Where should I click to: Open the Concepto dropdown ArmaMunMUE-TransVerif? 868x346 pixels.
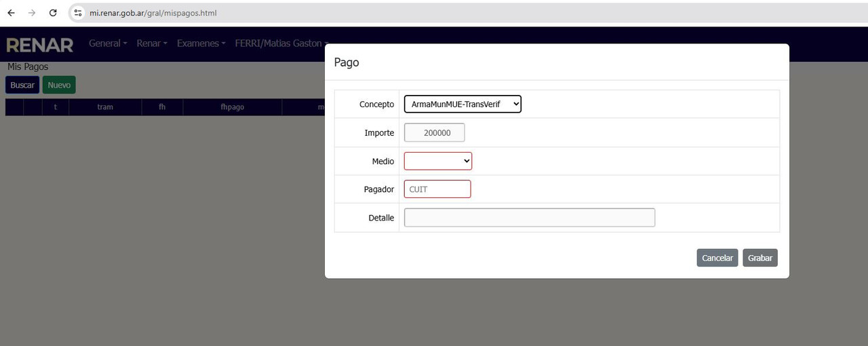click(462, 104)
